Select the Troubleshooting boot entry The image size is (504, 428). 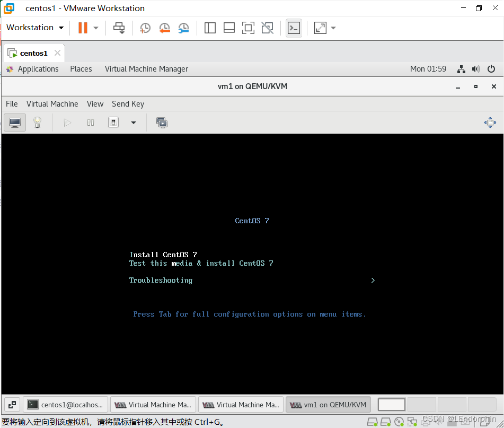(161, 280)
